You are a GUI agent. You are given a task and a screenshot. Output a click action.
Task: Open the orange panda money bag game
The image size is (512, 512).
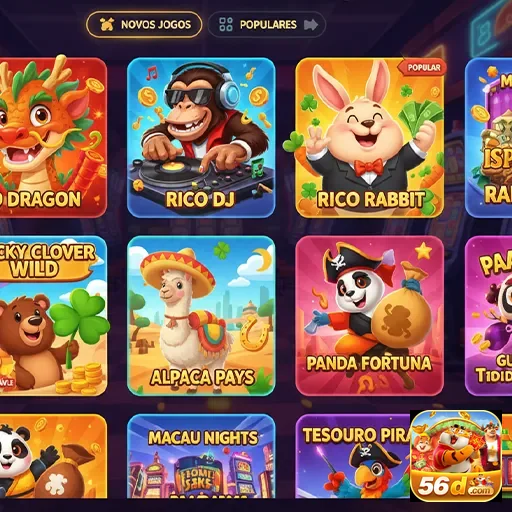point(53,456)
